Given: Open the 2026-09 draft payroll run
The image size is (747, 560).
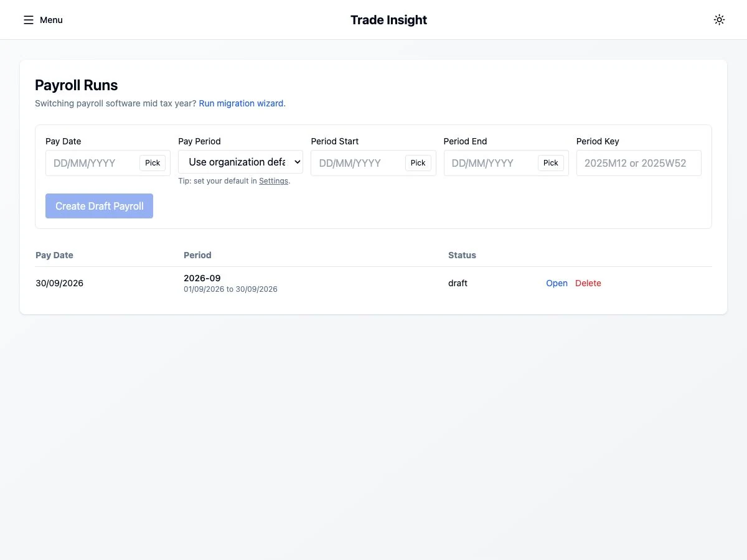Looking at the screenshot, I should 557,283.
